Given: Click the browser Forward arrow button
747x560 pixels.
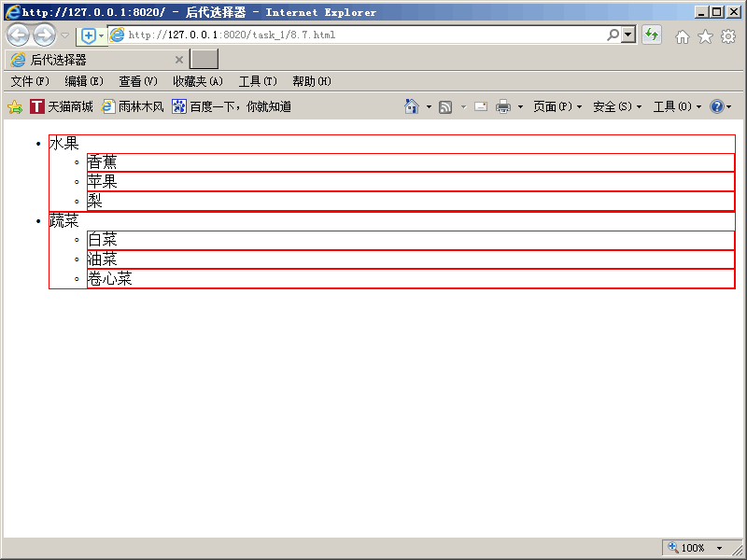Looking at the screenshot, I should [44, 35].
